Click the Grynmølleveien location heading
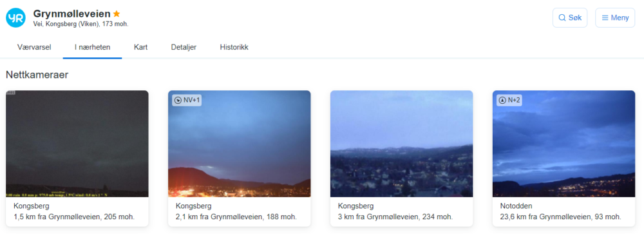The height and width of the screenshot is (234, 644). pyautogui.click(x=72, y=14)
